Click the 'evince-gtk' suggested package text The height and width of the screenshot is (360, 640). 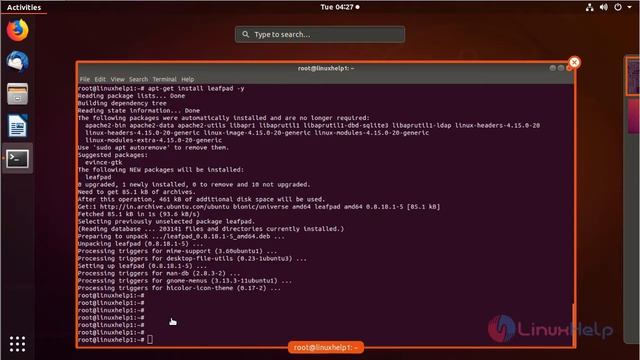tap(104, 162)
